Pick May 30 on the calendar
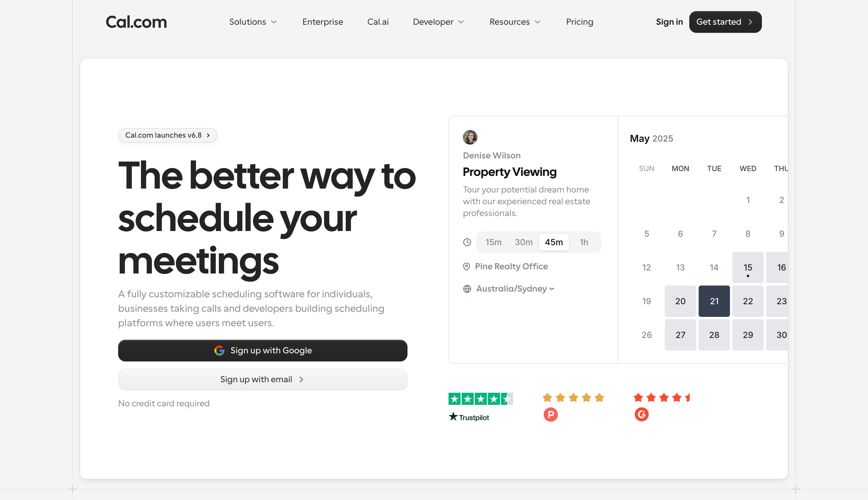The image size is (868, 500). [777, 335]
